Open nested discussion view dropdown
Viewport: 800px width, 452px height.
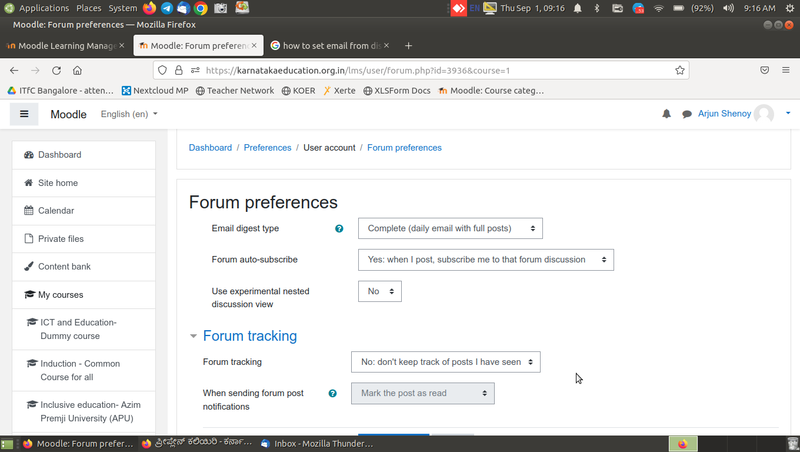[380, 291]
